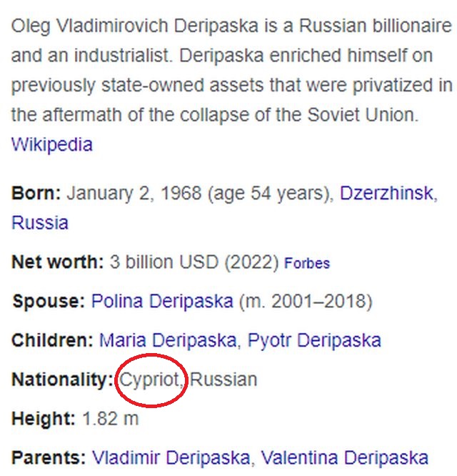Open Polina Deripaska spouse link
The image size is (457, 476).
(161, 301)
